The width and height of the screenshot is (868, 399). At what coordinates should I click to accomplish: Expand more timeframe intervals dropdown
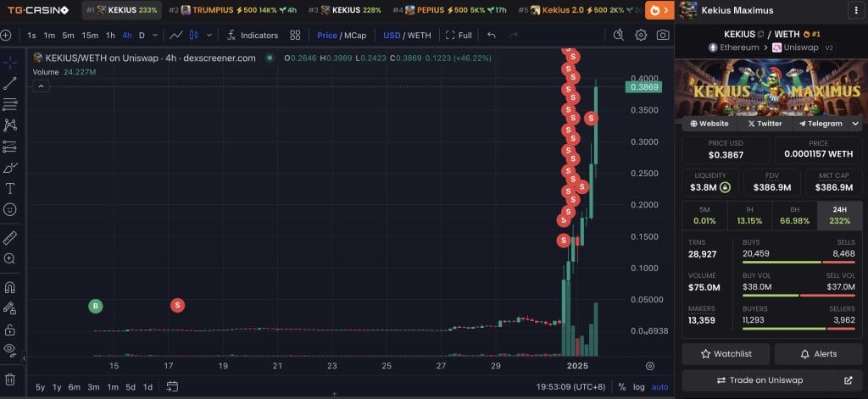154,36
